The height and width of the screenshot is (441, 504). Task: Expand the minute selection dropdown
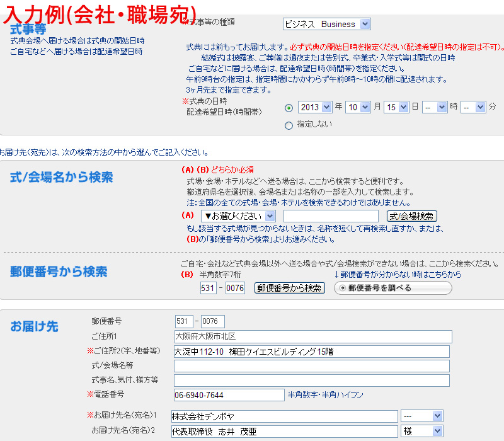coord(472,107)
